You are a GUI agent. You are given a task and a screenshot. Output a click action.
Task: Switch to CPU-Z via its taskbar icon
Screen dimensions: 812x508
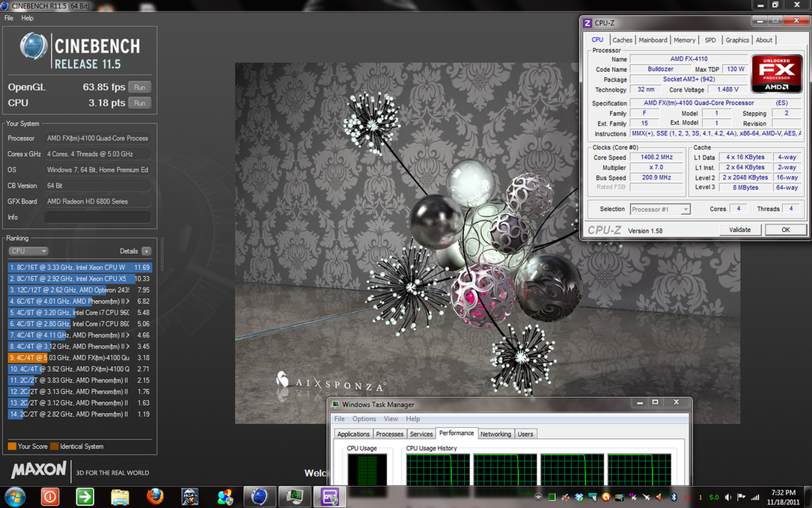330,497
